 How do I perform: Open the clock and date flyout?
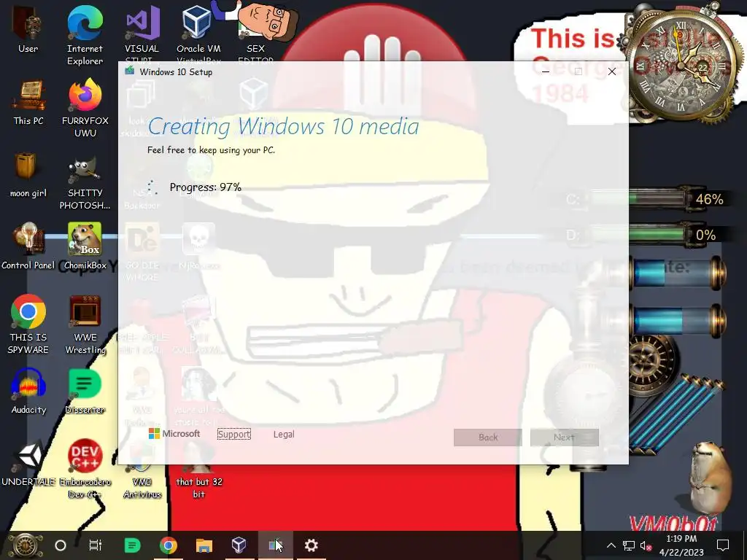681,545
